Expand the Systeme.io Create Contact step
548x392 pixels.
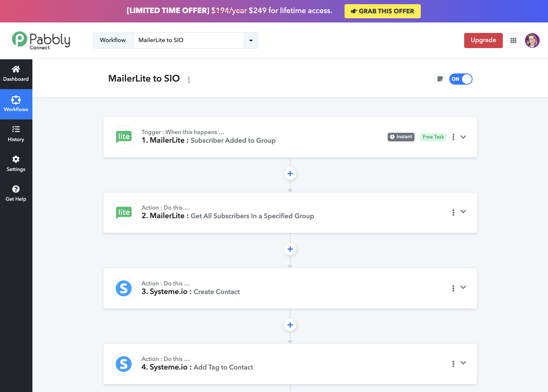point(463,287)
